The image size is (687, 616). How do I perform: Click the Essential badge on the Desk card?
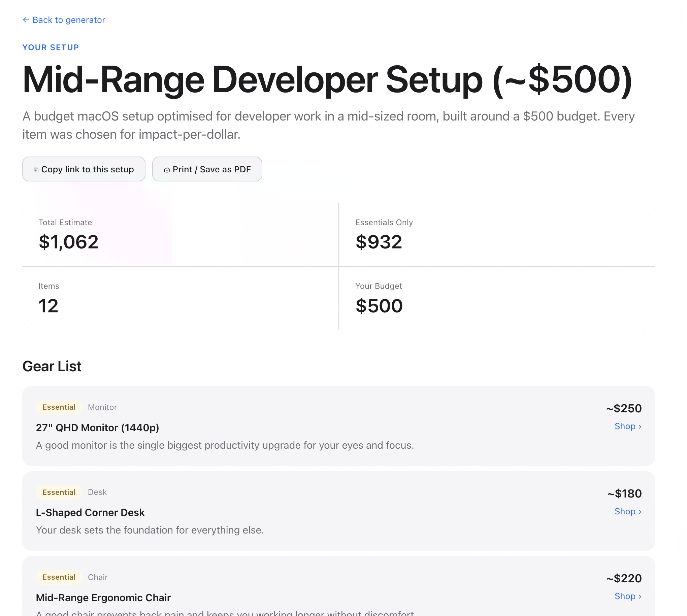tap(59, 492)
